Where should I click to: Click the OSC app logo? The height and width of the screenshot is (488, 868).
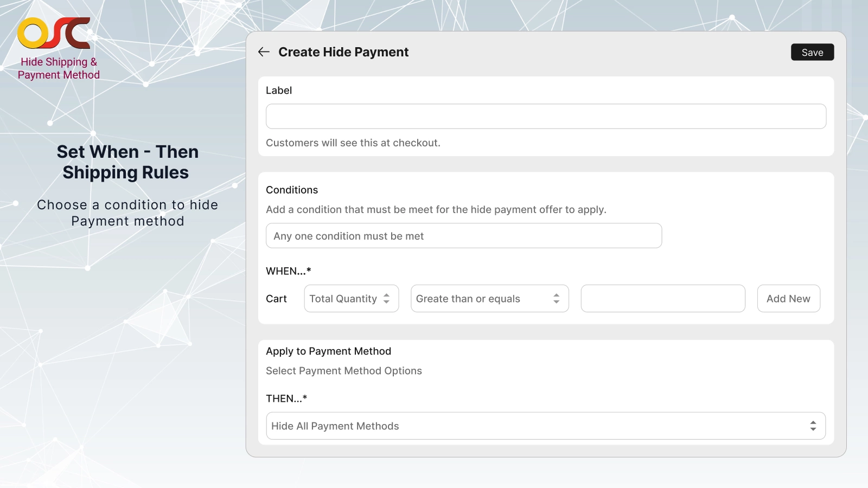point(55,33)
